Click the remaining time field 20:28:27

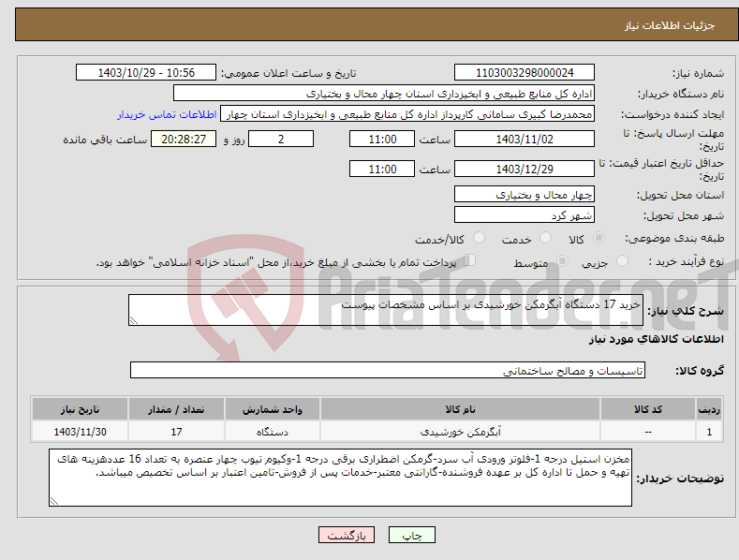184,139
